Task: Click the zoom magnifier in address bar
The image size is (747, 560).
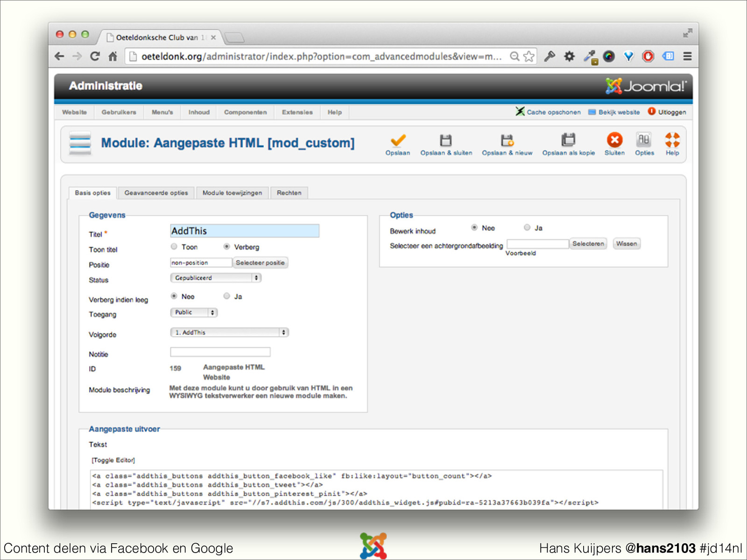Action: click(x=514, y=56)
